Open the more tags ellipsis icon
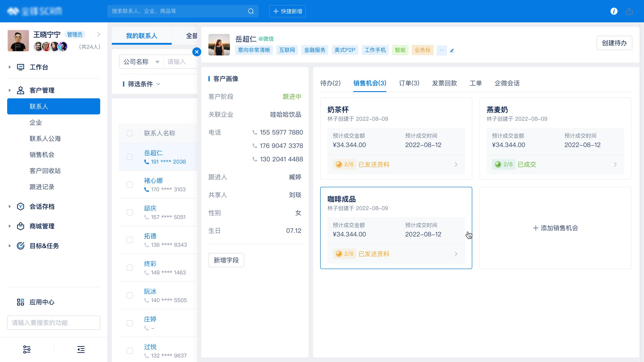 coord(441,50)
